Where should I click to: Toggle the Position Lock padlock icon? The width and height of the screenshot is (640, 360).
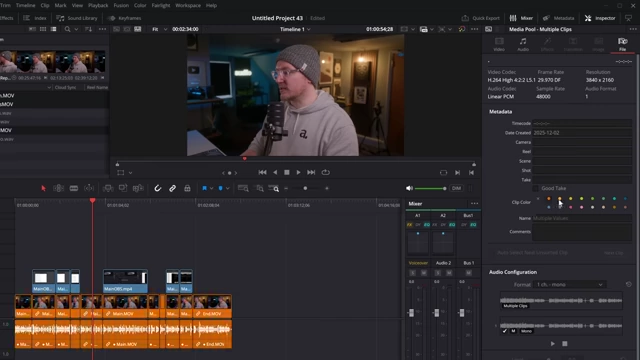pyautogui.click(x=187, y=188)
